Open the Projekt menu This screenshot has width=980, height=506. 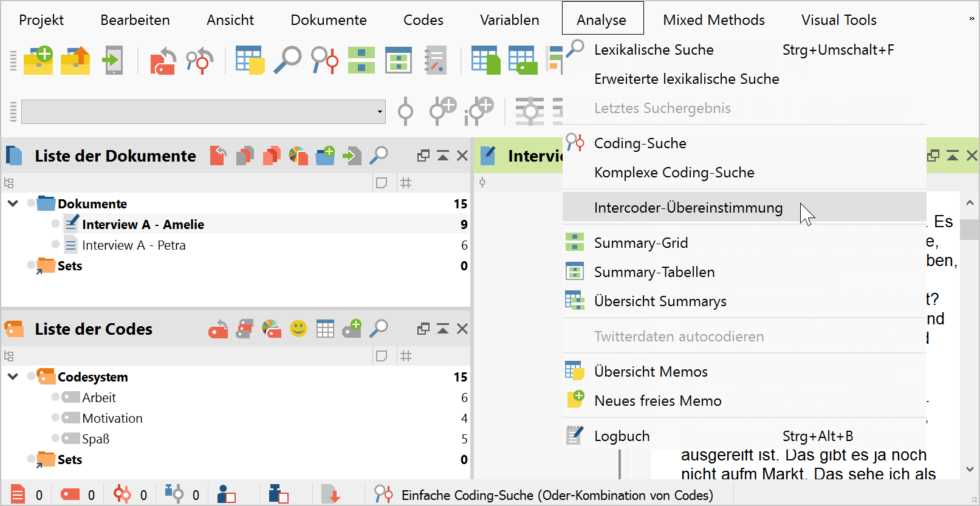41,20
